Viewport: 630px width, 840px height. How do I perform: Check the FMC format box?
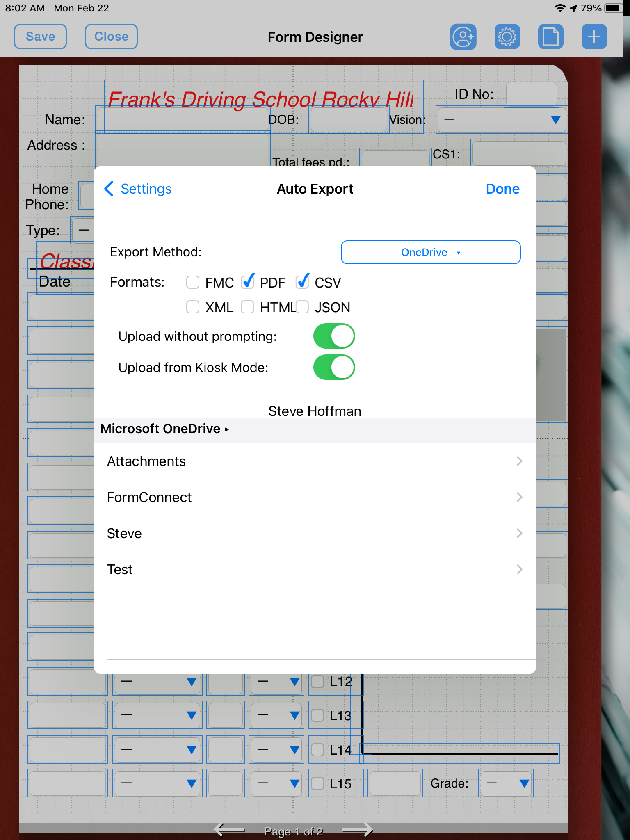[x=193, y=282]
